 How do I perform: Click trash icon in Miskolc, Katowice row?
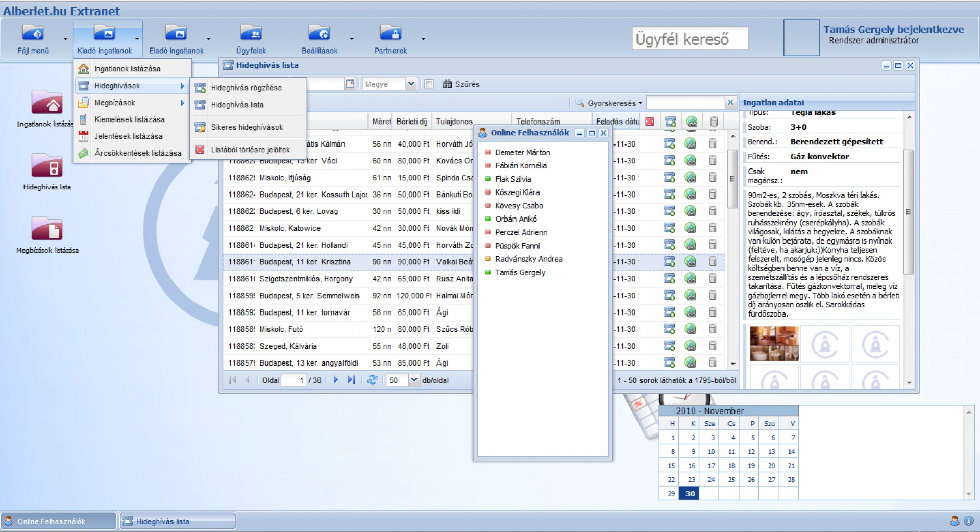(x=713, y=228)
